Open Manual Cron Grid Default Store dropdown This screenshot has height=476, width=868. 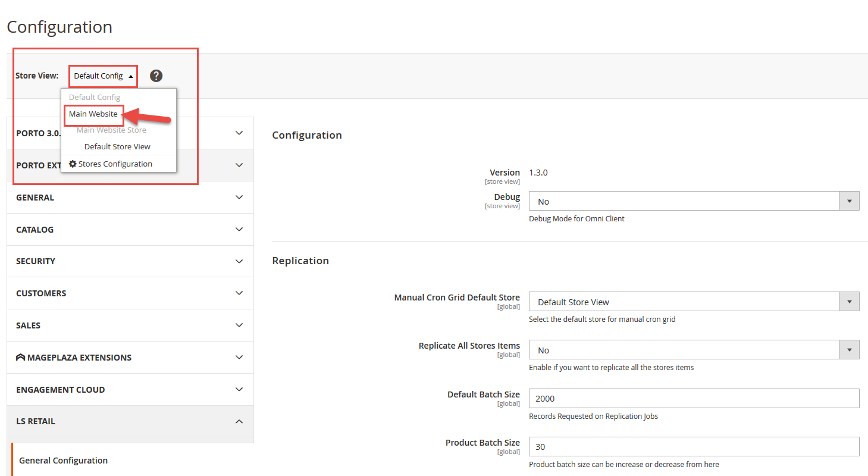(x=694, y=302)
